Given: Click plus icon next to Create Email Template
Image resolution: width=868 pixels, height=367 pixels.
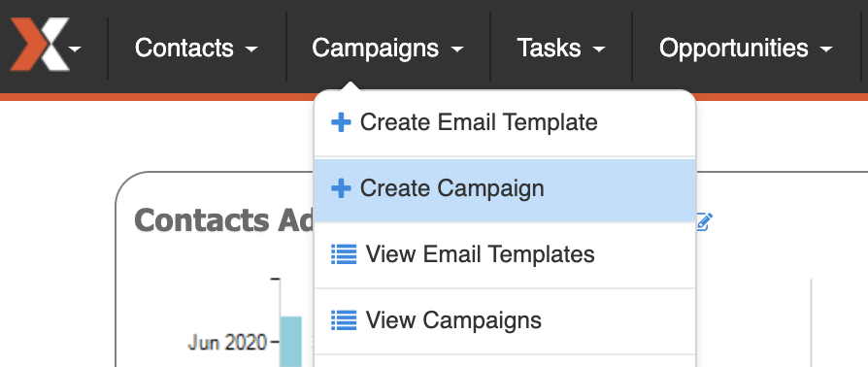Looking at the screenshot, I should coord(341,123).
